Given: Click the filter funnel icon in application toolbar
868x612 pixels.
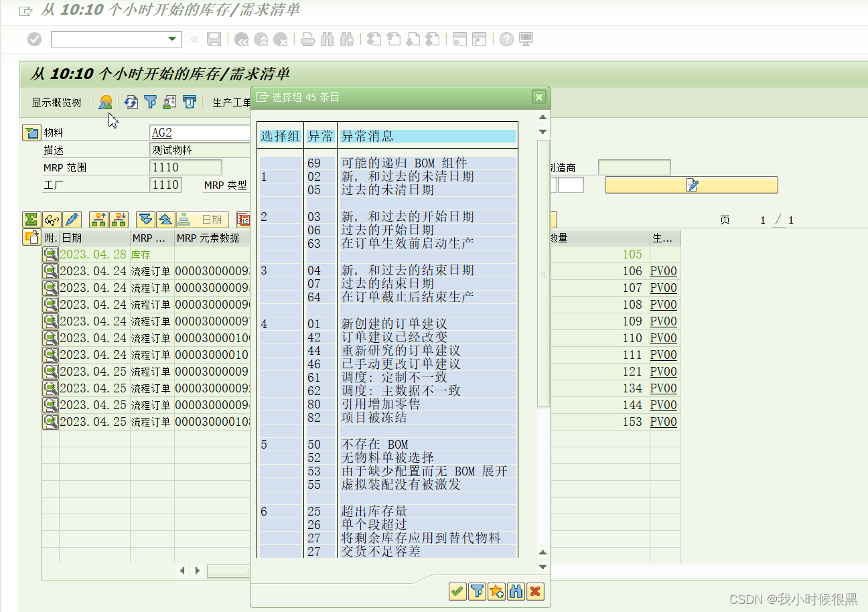Looking at the screenshot, I should click(151, 102).
